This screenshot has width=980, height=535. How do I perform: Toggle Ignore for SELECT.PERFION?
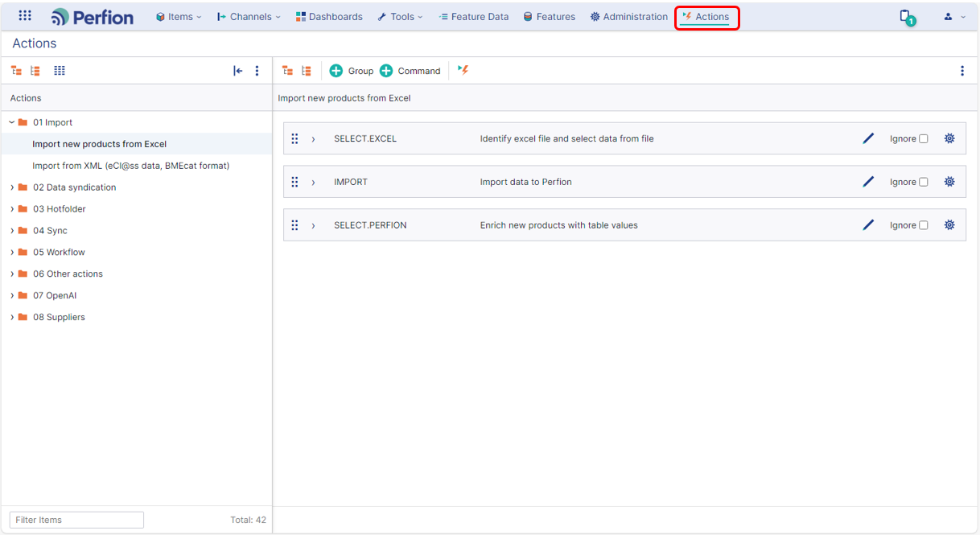tap(924, 225)
